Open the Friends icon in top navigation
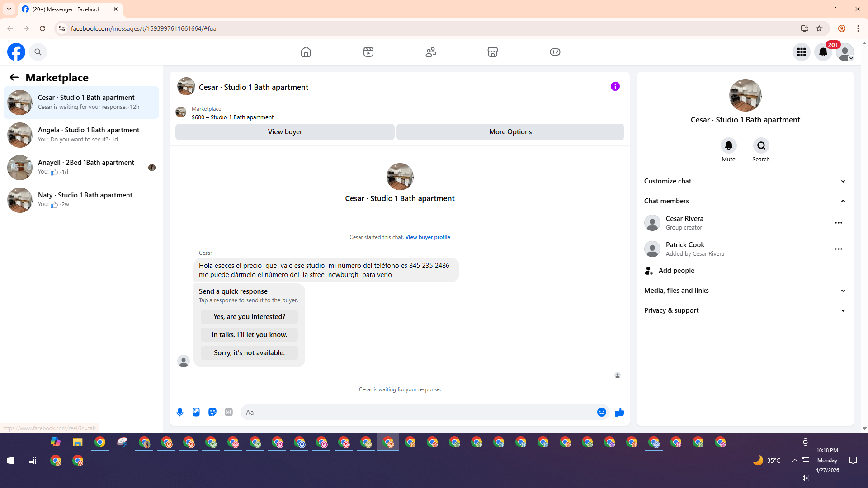868x488 pixels. [431, 52]
